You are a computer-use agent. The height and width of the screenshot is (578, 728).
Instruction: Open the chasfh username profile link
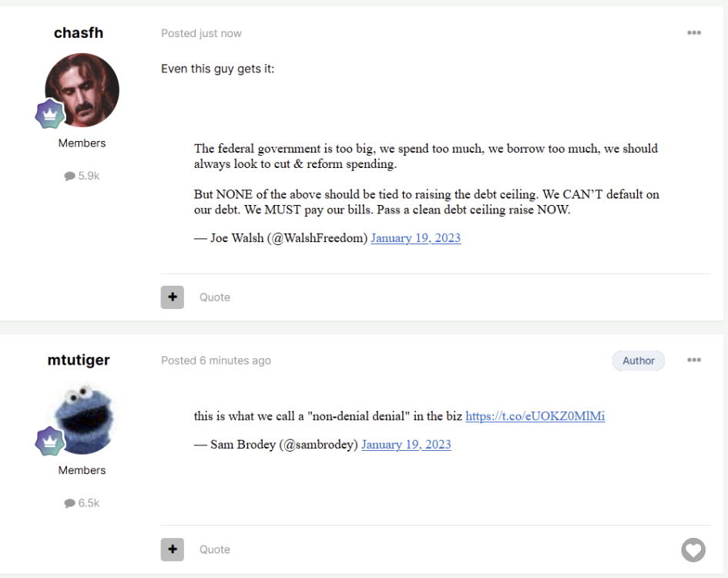(x=79, y=32)
